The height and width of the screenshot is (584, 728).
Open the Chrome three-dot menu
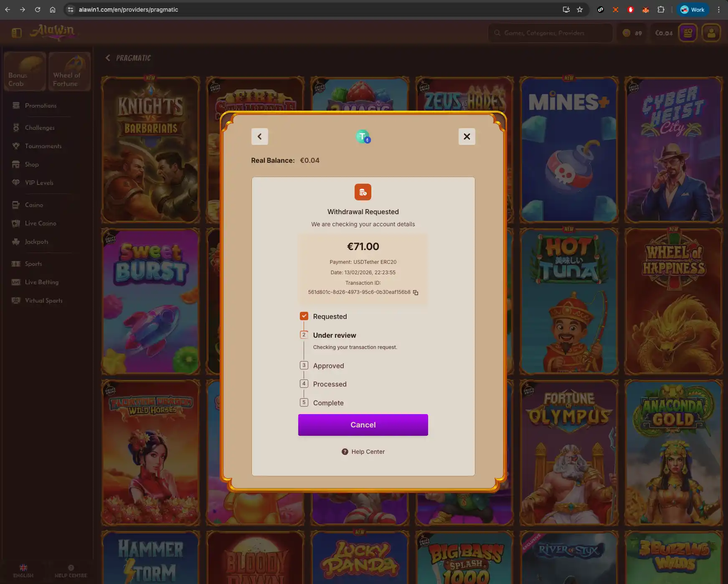coord(719,10)
